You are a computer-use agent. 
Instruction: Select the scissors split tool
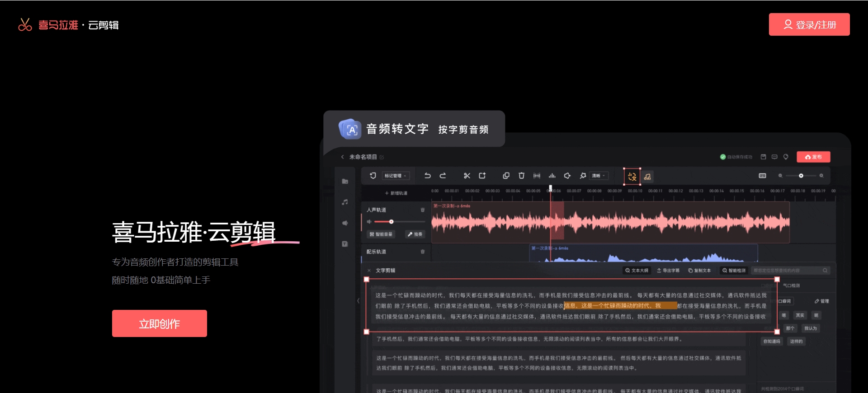467,175
